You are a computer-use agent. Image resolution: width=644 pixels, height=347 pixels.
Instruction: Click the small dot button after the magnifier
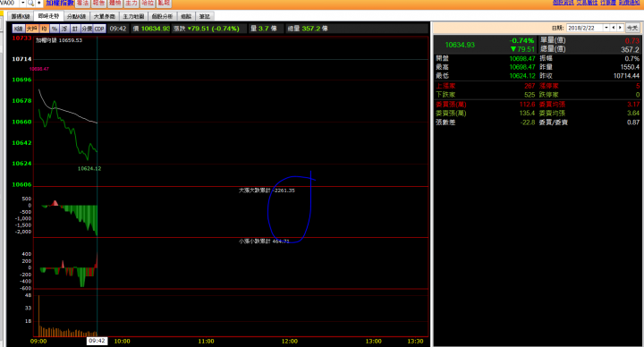[39, 4]
